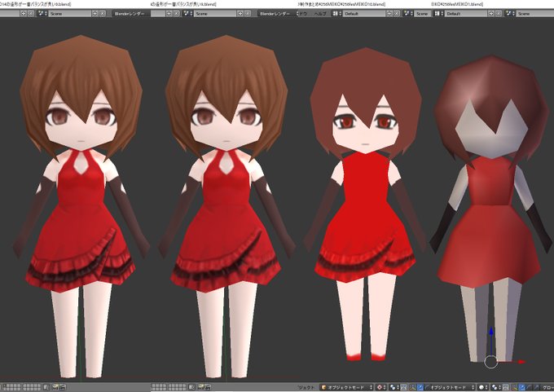554x392 pixels.
Task: Click Scene name field in second Blender window
Action: [215, 13]
